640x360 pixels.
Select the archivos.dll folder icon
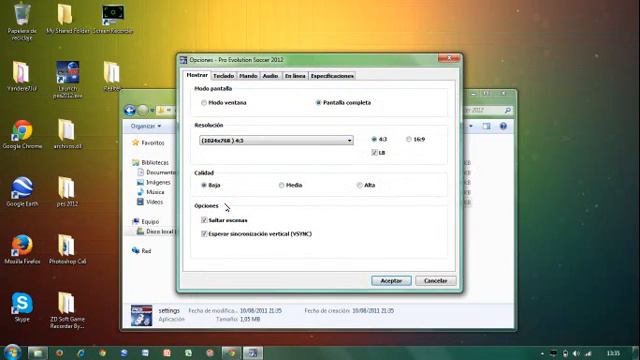pyautogui.click(x=67, y=134)
